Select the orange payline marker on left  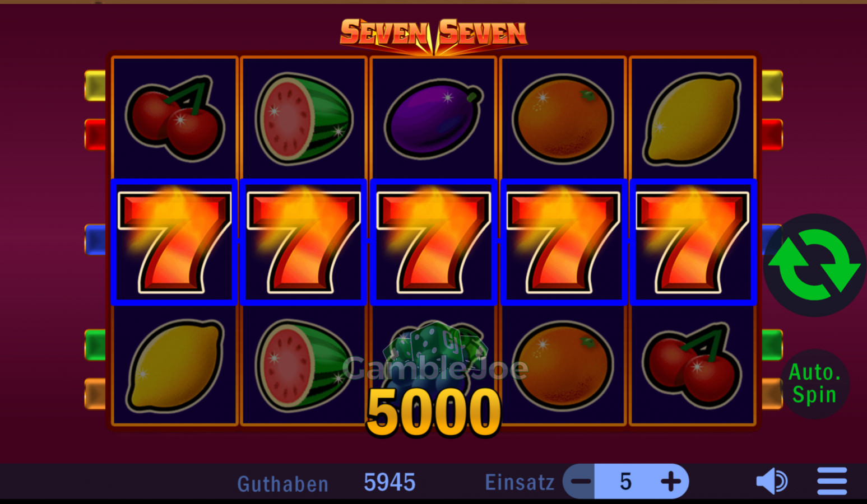click(95, 394)
